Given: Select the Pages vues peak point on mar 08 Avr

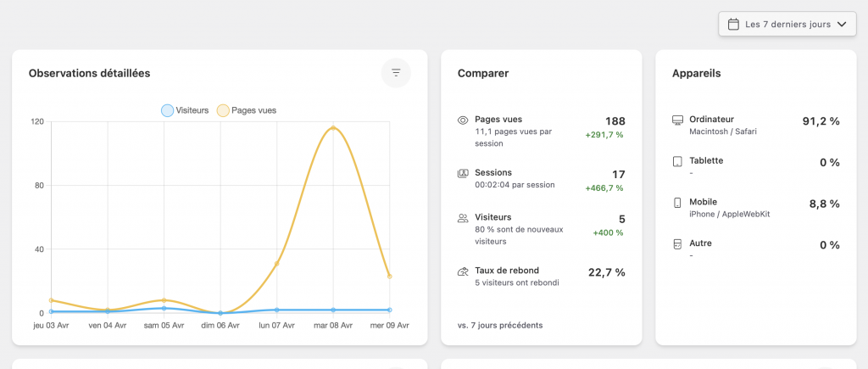Looking at the screenshot, I should (333, 128).
